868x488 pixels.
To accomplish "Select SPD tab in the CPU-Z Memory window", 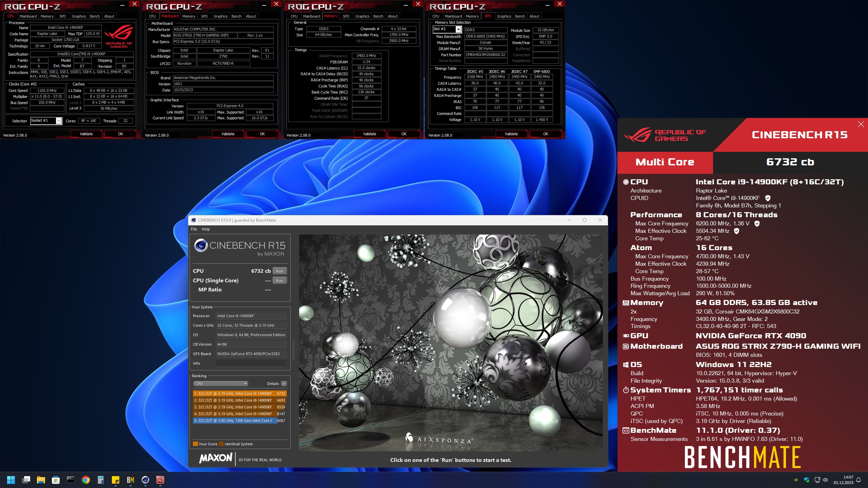I will pyautogui.click(x=346, y=16).
